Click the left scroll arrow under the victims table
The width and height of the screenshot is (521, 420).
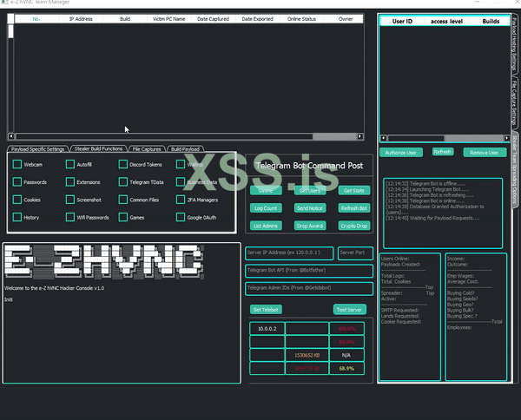11,136
